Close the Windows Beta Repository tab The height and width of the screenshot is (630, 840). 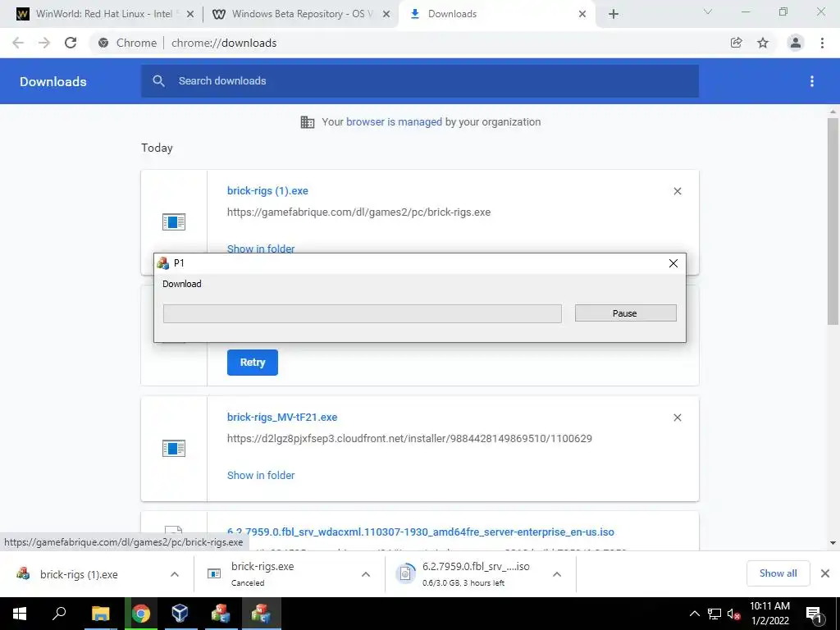[386, 15]
